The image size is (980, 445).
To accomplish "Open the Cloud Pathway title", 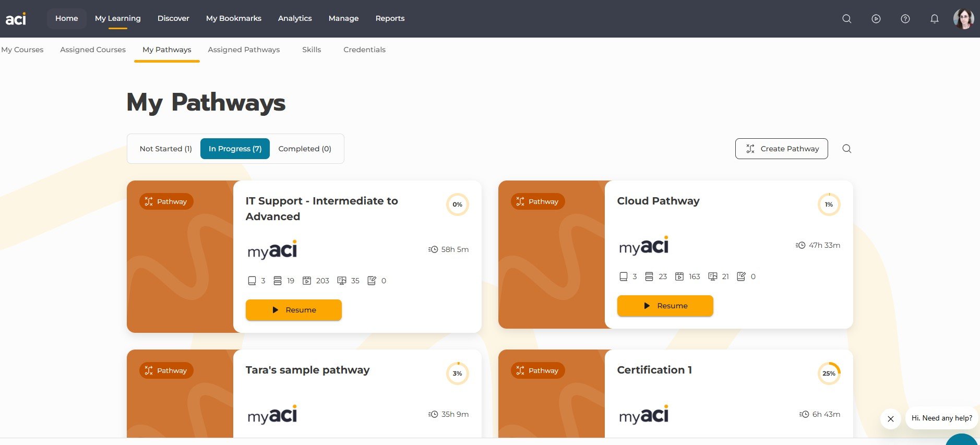I will pos(659,201).
